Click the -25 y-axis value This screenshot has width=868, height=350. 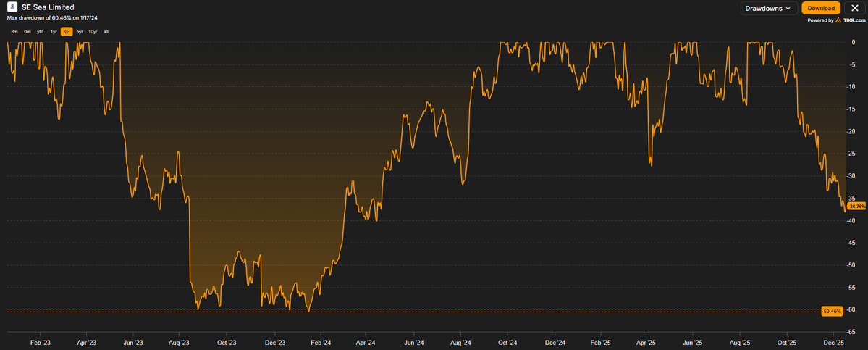tap(852, 154)
